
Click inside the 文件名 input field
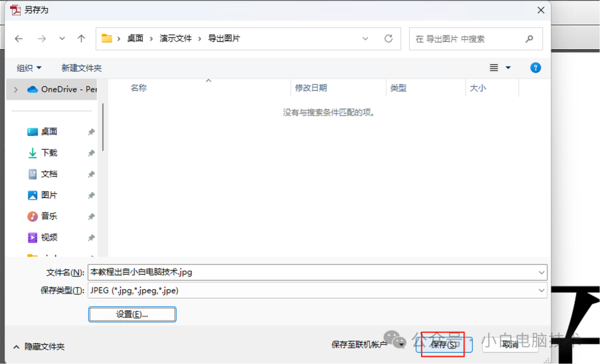(x=278, y=272)
